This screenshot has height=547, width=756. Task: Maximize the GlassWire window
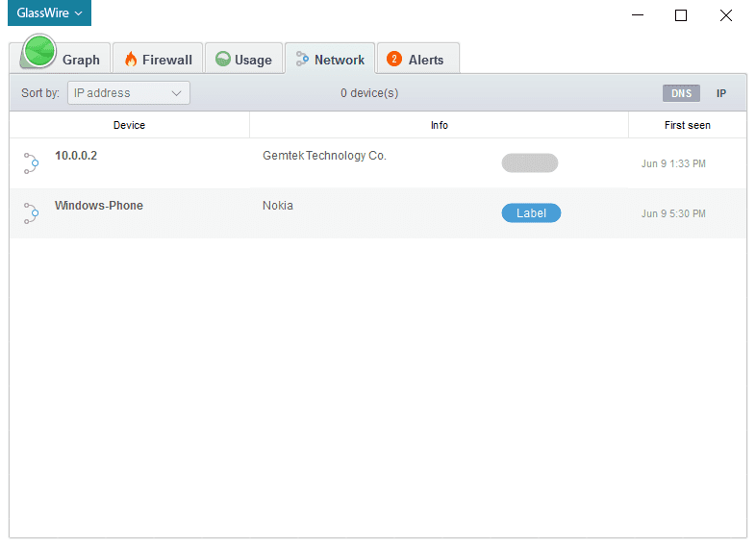[681, 15]
